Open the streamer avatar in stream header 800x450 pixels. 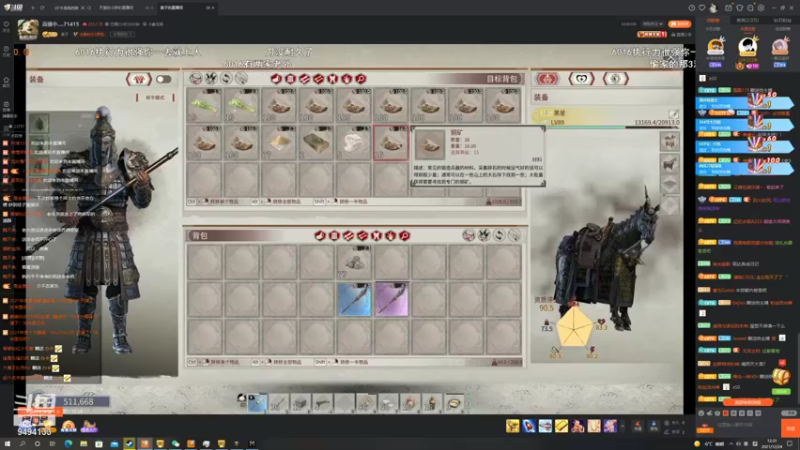(28, 30)
